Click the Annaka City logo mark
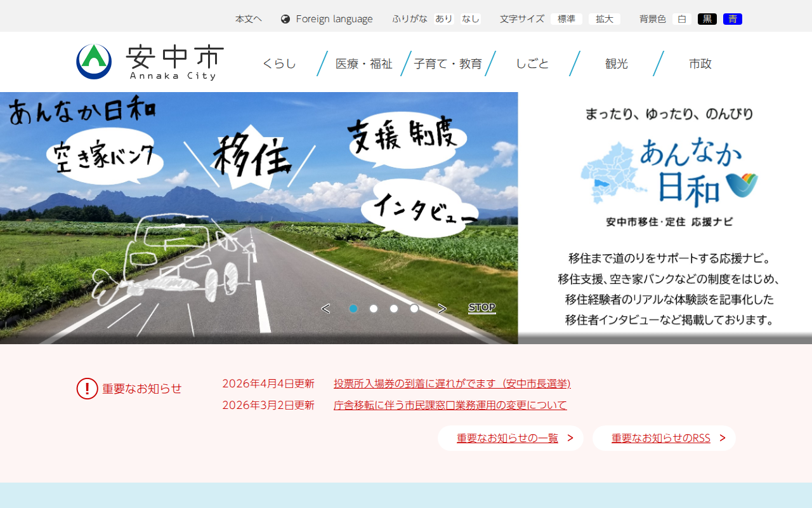Image resolution: width=812 pixels, height=508 pixels. (x=93, y=61)
